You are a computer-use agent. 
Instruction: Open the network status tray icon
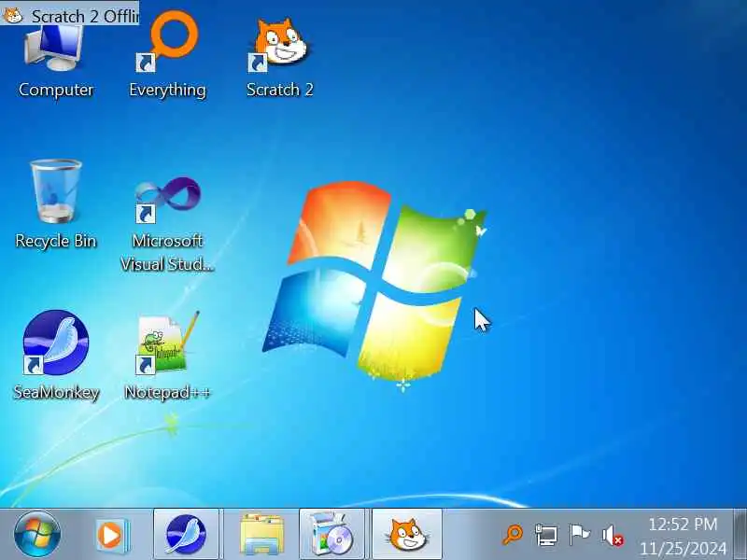click(x=546, y=535)
